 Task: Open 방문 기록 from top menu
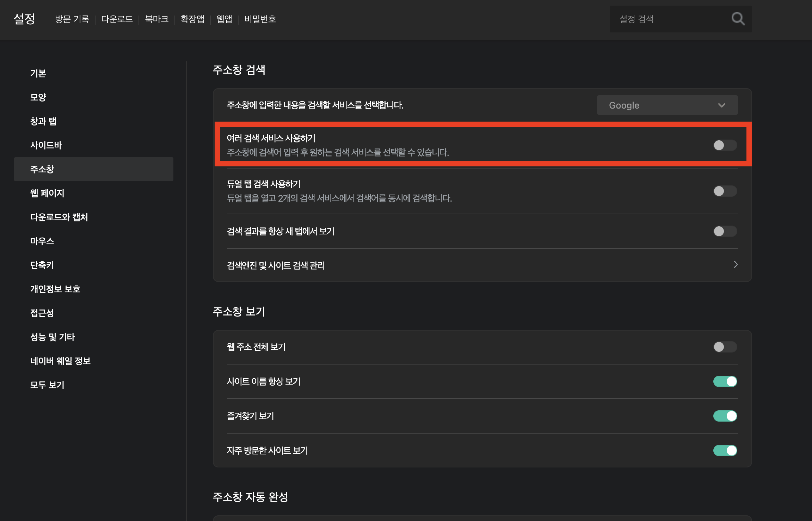pos(72,19)
